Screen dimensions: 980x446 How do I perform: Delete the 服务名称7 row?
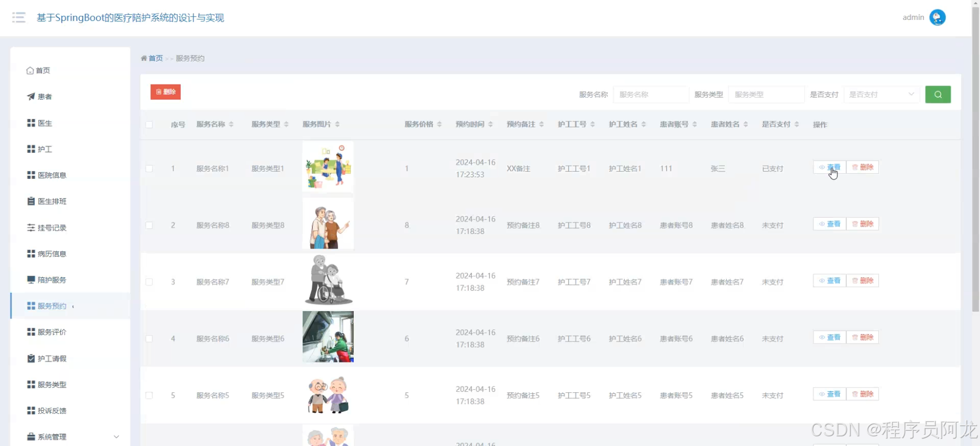(x=863, y=280)
